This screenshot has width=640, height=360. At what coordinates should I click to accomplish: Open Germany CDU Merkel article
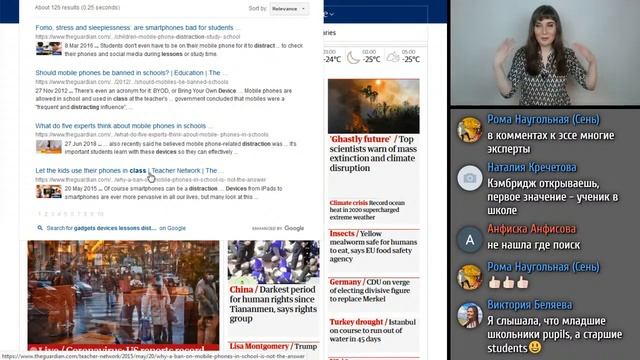click(x=369, y=290)
